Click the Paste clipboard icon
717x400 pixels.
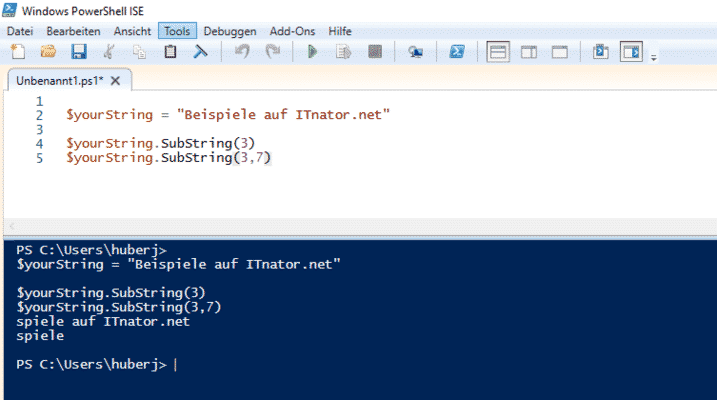point(170,52)
